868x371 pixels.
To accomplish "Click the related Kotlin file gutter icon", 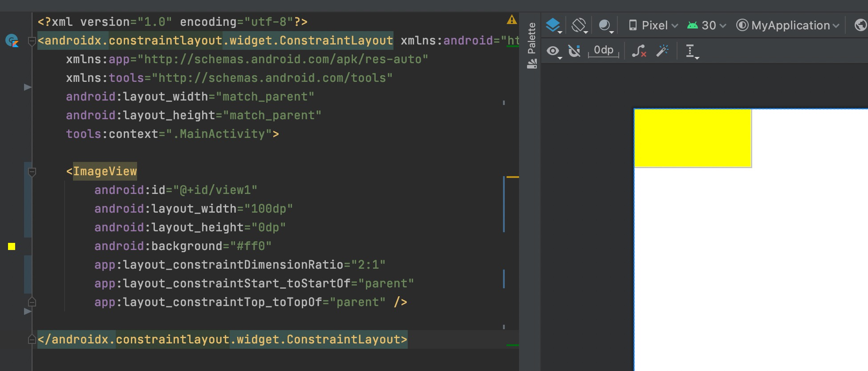I will point(12,41).
